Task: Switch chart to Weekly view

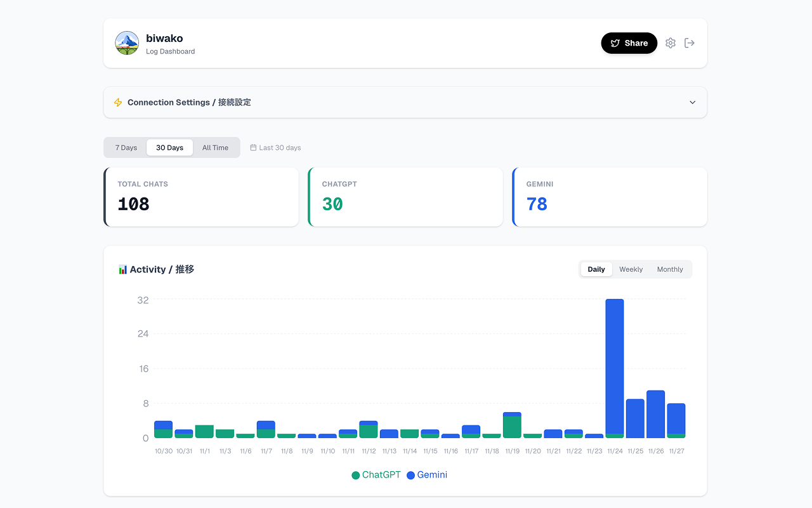Action: 631,269
